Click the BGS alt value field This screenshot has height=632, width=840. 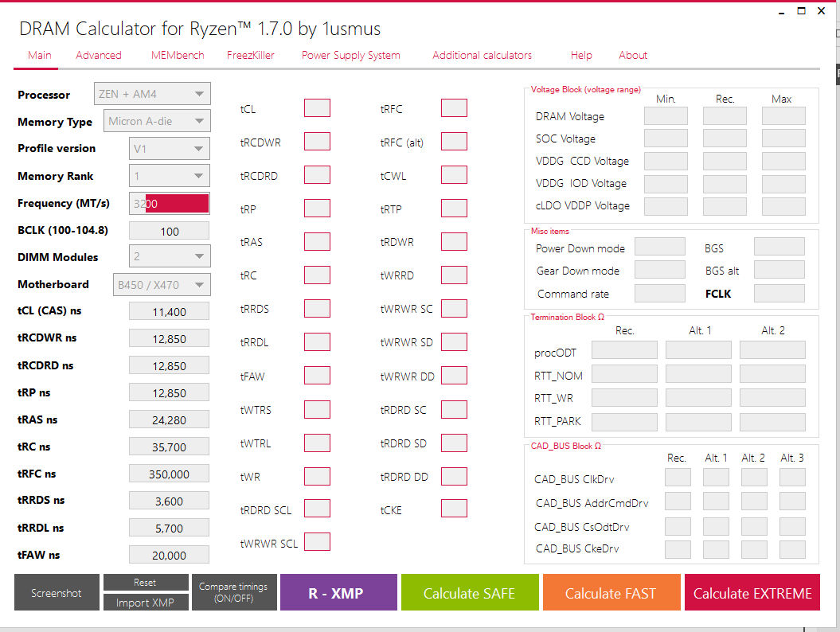[x=779, y=269]
